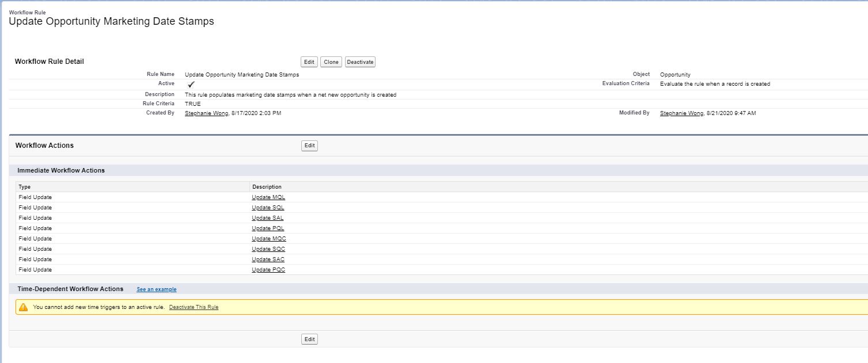This screenshot has width=868, height=363.
Task: Click the Active checkmark icon
Action: click(x=191, y=84)
